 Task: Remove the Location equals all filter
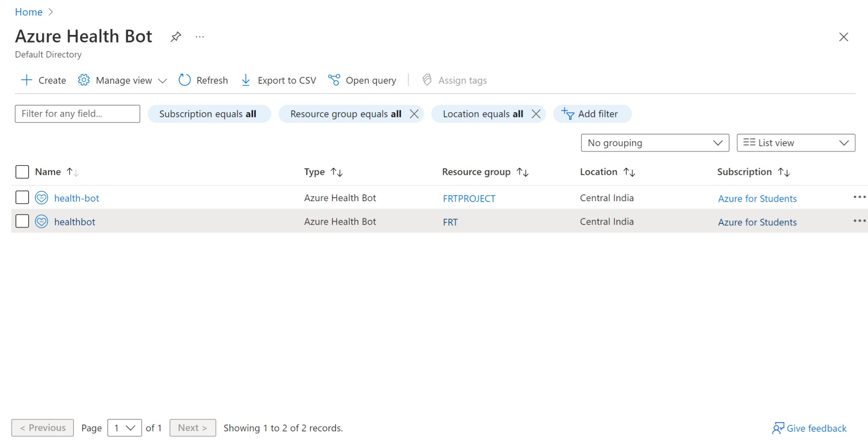[x=536, y=114]
